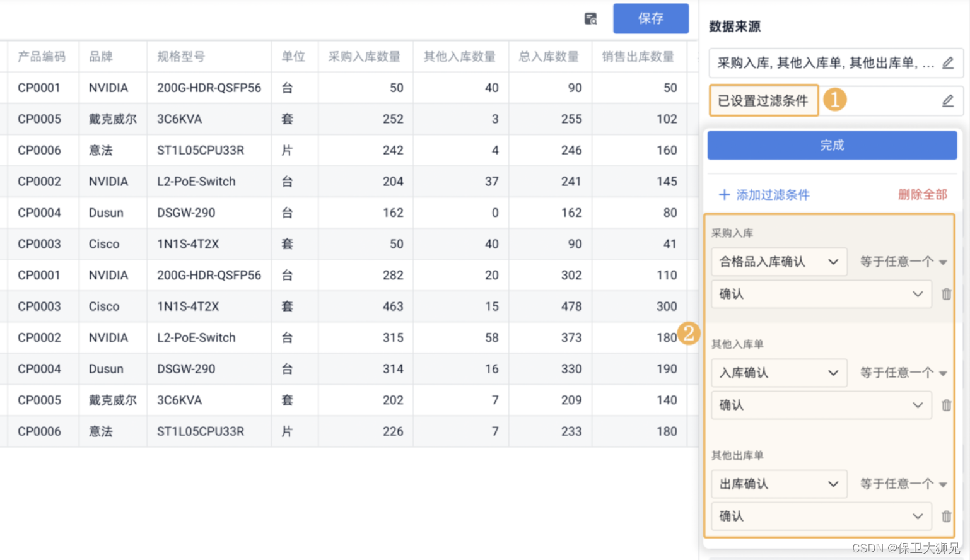Click 添加过滤条件 link
The height and width of the screenshot is (560, 970).
764,195
